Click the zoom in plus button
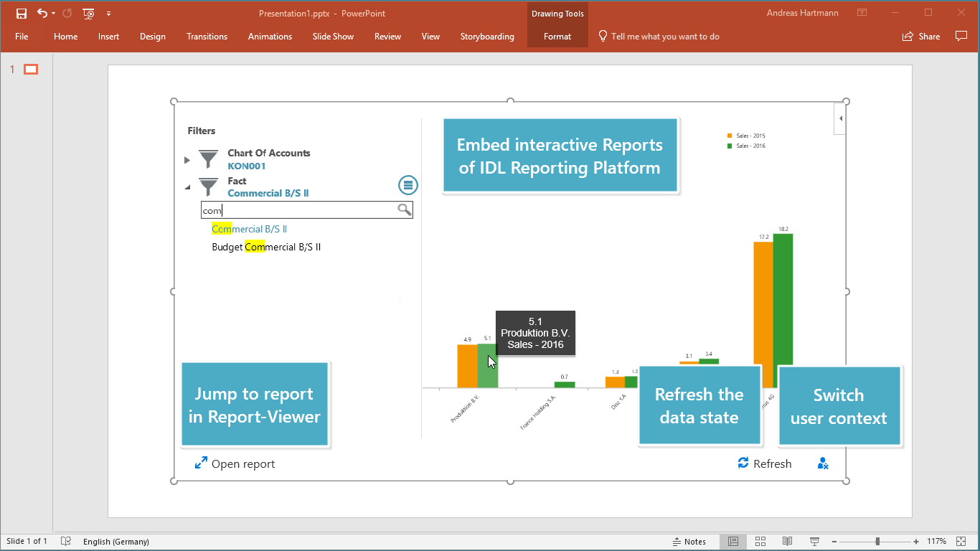 916,542
